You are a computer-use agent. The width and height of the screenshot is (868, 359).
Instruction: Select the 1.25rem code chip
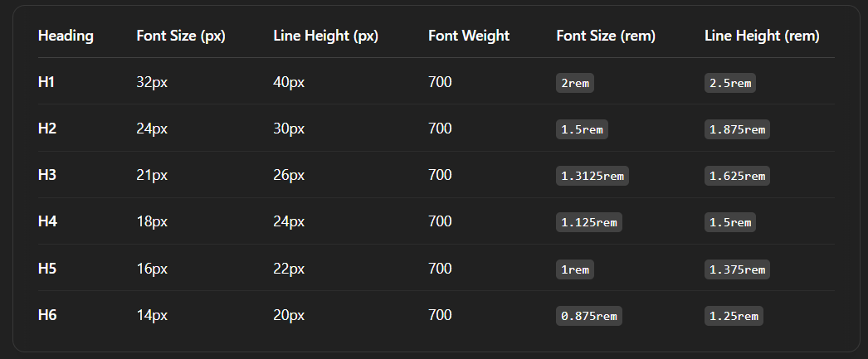coord(734,316)
